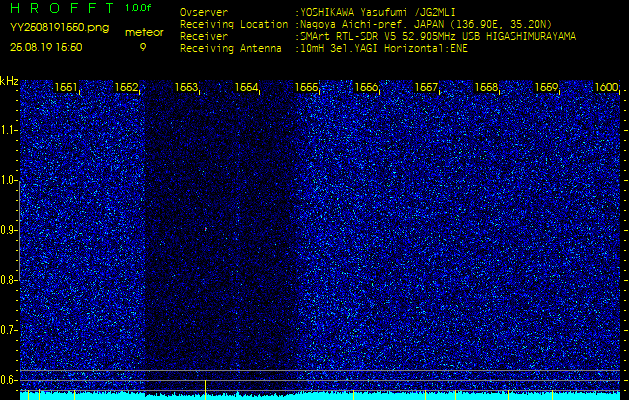Click the version label 1.00f
Viewport: 629px width, 400px height.
[138, 8]
